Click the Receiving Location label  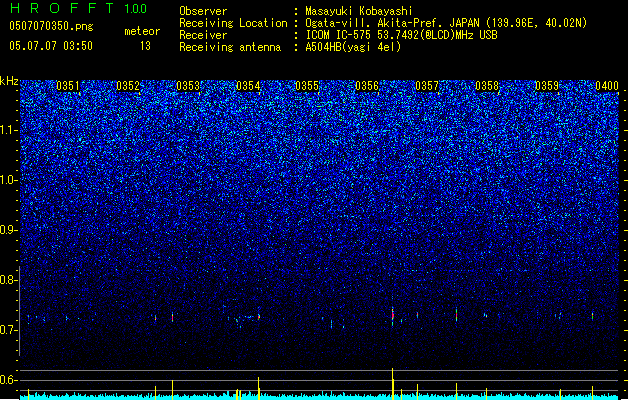click(x=233, y=23)
